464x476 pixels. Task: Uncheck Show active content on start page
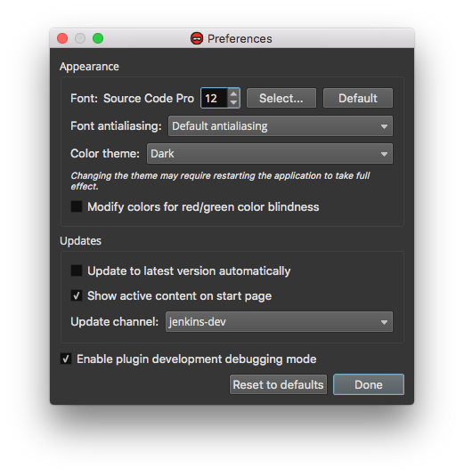(77, 295)
